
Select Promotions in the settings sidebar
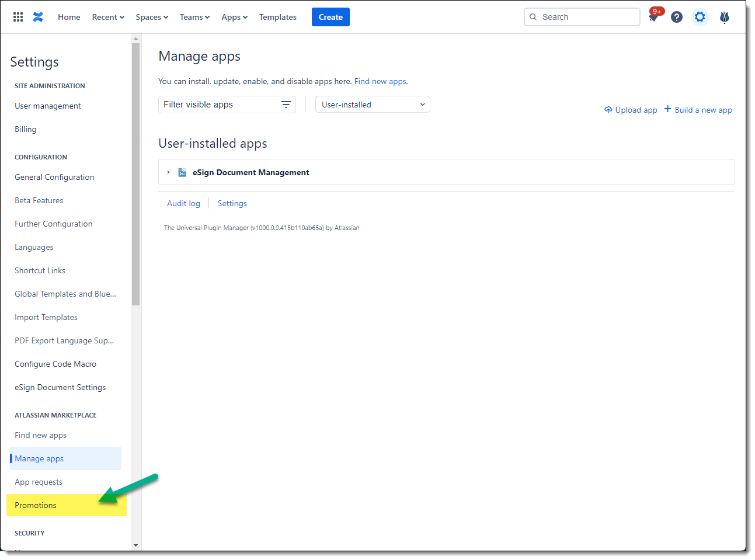[x=36, y=505]
